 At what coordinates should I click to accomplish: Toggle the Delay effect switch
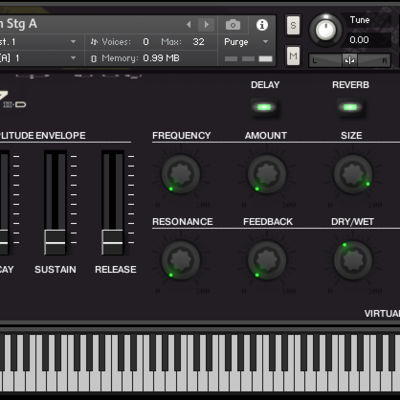pyautogui.click(x=264, y=107)
